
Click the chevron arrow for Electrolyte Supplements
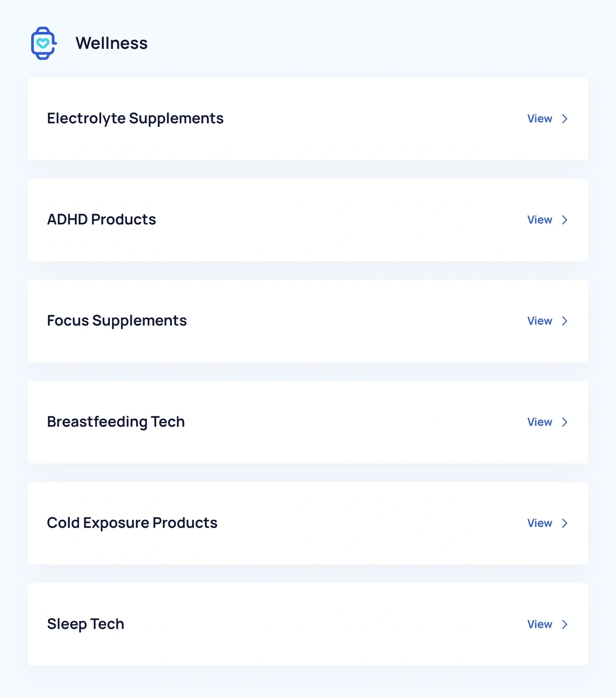tap(565, 119)
